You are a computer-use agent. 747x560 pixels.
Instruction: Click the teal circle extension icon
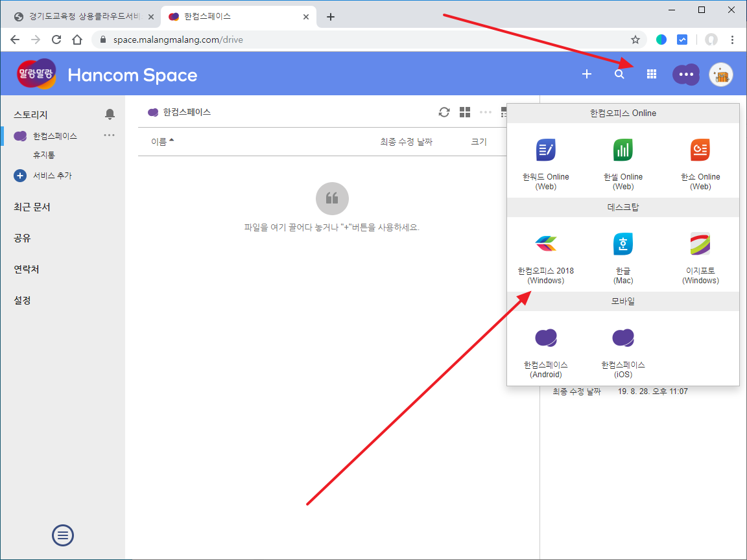[x=661, y=40]
